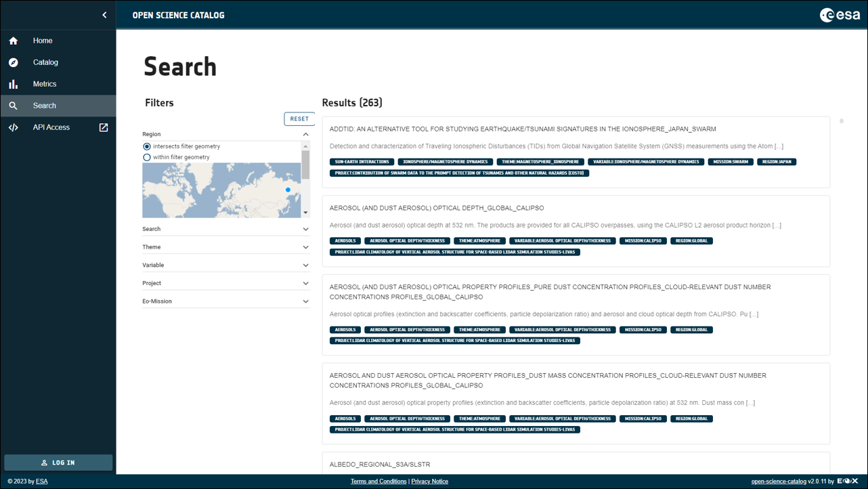Click the ESA logo in the header

840,14
